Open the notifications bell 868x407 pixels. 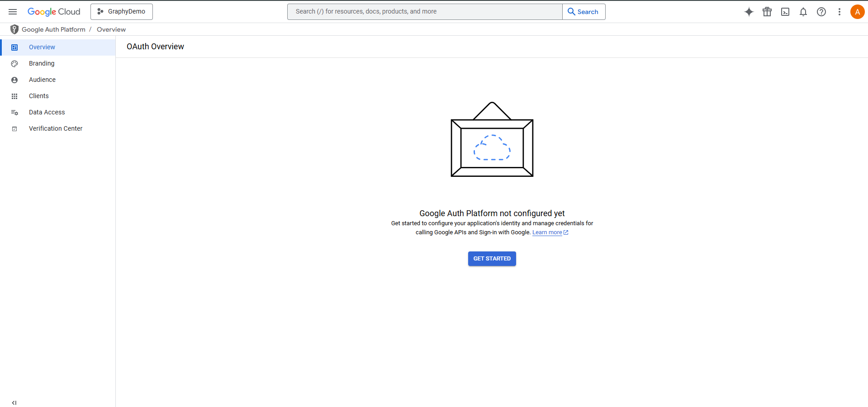click(x=803, y=12)
